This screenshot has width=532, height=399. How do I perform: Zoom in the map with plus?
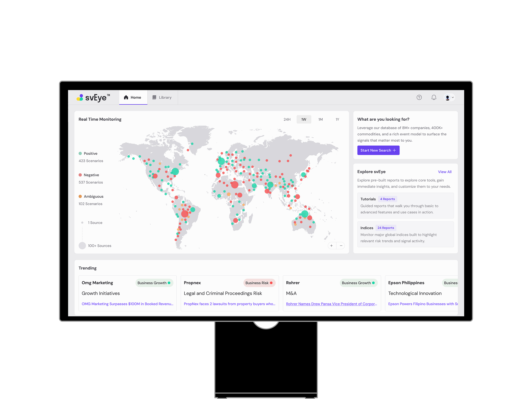(331, 246)
